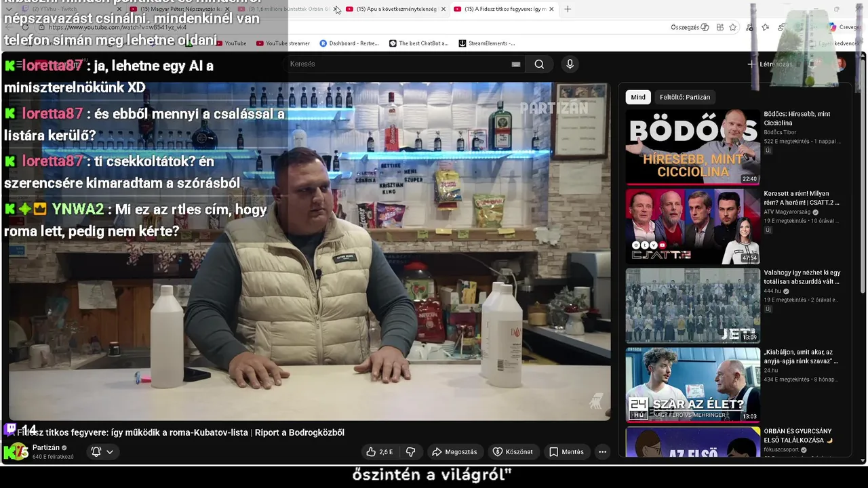This screenshot has width=868, height=488.
Task: Open more actions three-dot menu
Action: [x=602, y=451]
